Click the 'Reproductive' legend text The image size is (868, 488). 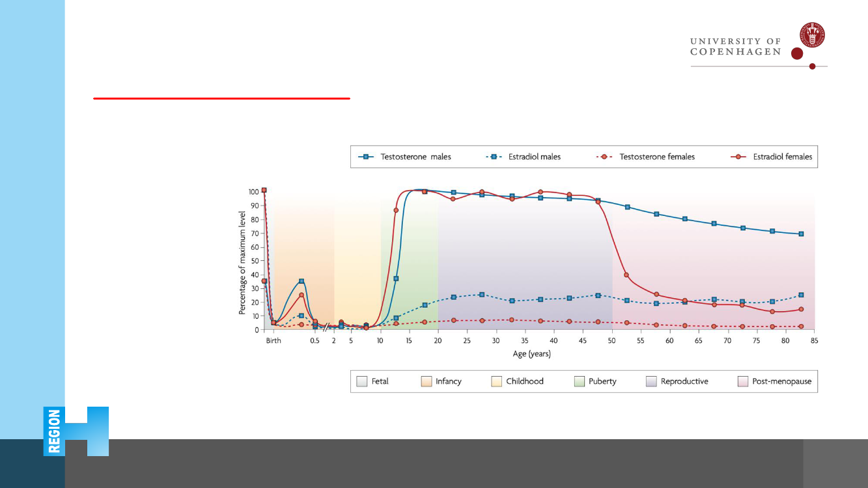pyautogui.click(x=684, y=382)
